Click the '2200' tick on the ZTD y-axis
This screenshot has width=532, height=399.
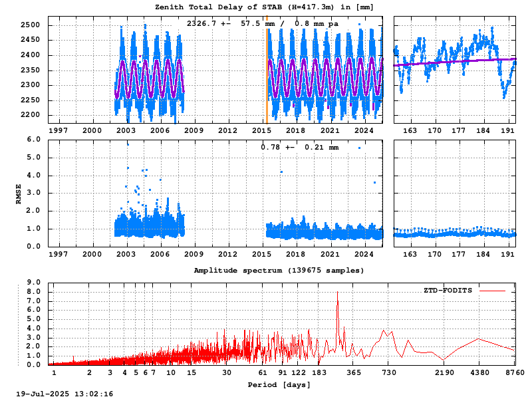(x=30, y=115)
